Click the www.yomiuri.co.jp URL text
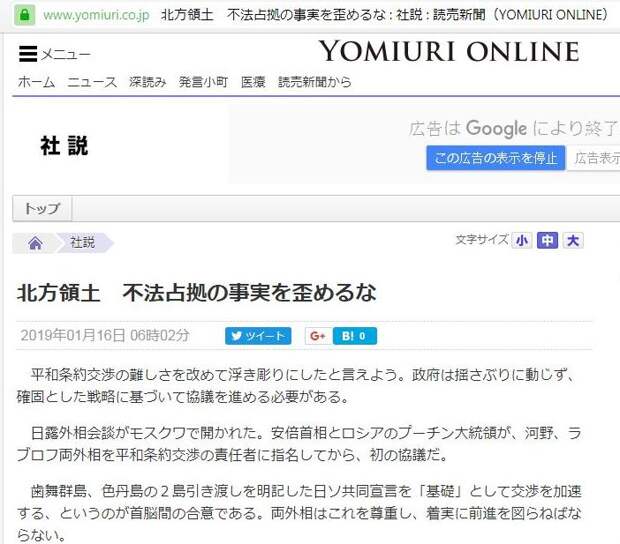Viewport: 620px width, 544px height. (x=96, y=15)
